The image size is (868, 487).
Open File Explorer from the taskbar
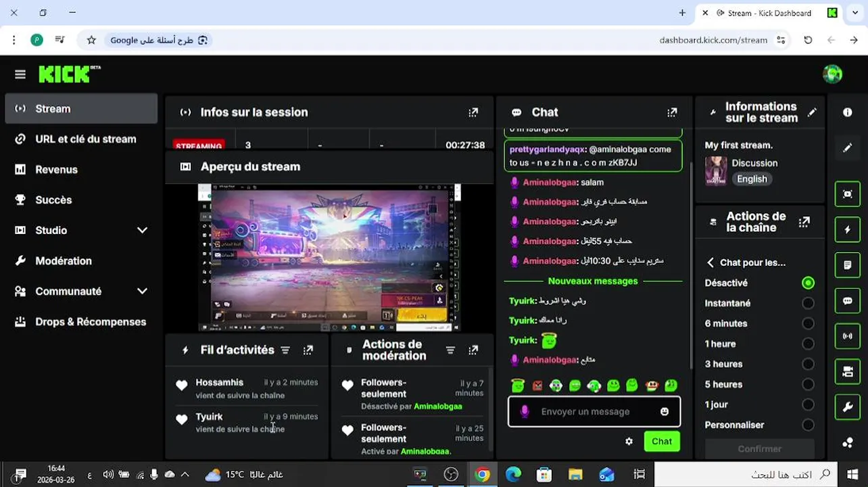click(575, 474)
